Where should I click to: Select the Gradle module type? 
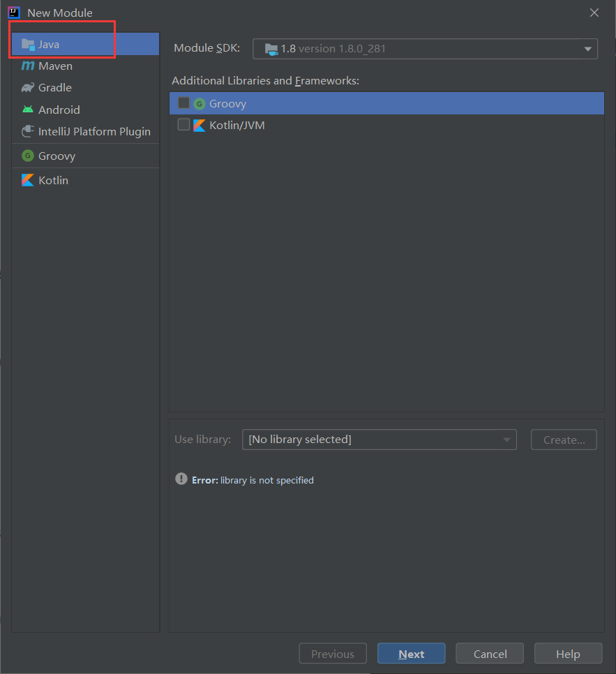point(85,88)
